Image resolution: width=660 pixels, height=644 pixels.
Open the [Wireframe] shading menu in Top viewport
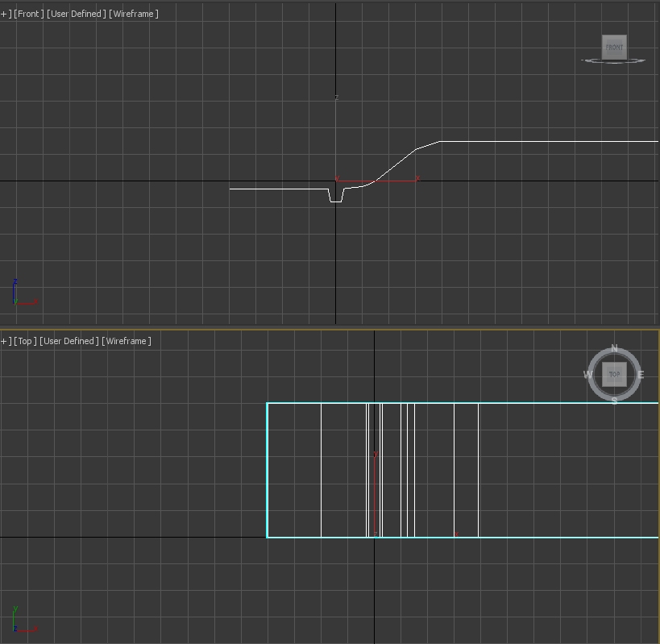pyautogui.click(x=127, y=341)
